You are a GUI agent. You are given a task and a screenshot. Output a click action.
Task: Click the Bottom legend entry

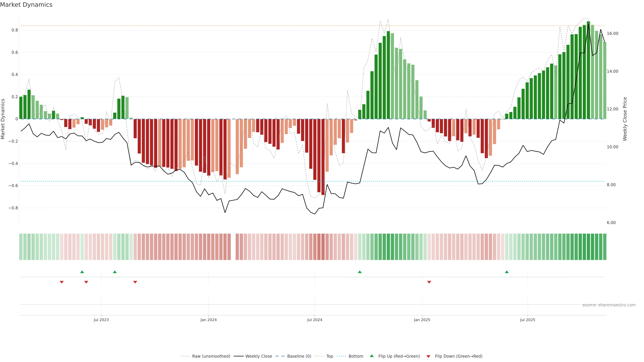click(x=356, y=356)
